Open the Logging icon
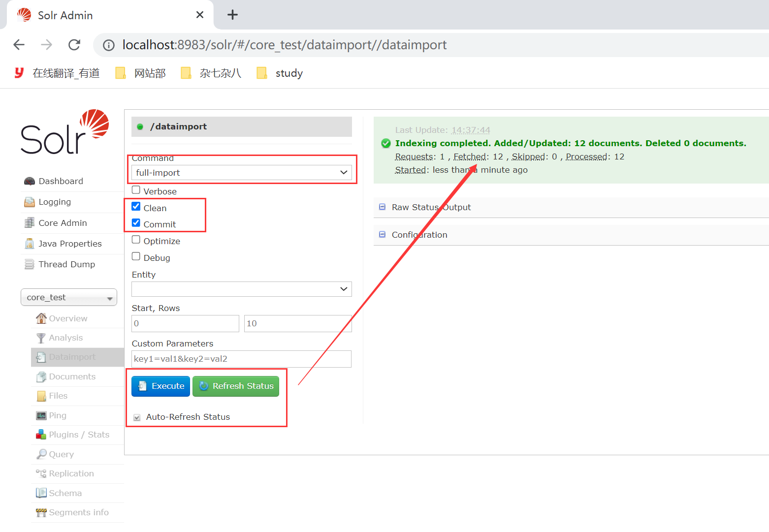Screen dimensions: 769x532 [30, 202]
